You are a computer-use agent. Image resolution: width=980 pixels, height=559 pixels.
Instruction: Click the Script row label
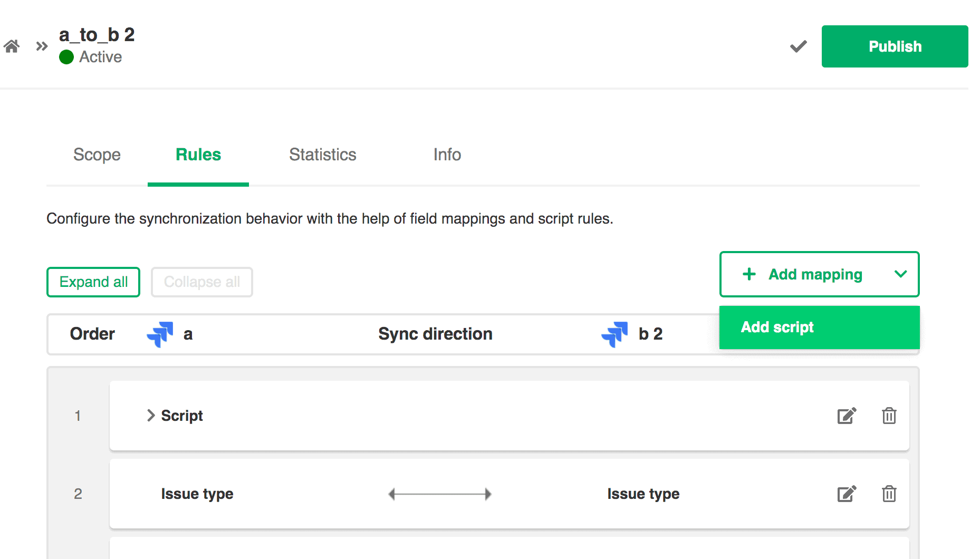point(182,416)
